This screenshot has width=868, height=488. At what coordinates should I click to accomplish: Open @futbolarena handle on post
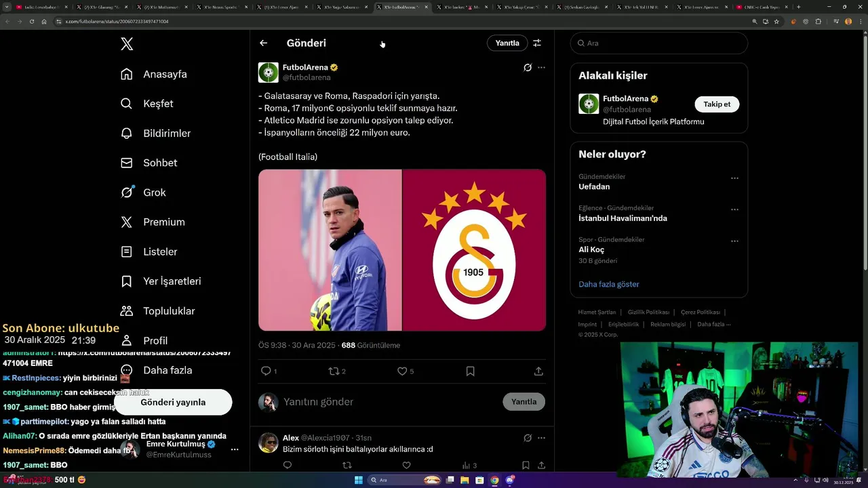(x=307, y=77)
